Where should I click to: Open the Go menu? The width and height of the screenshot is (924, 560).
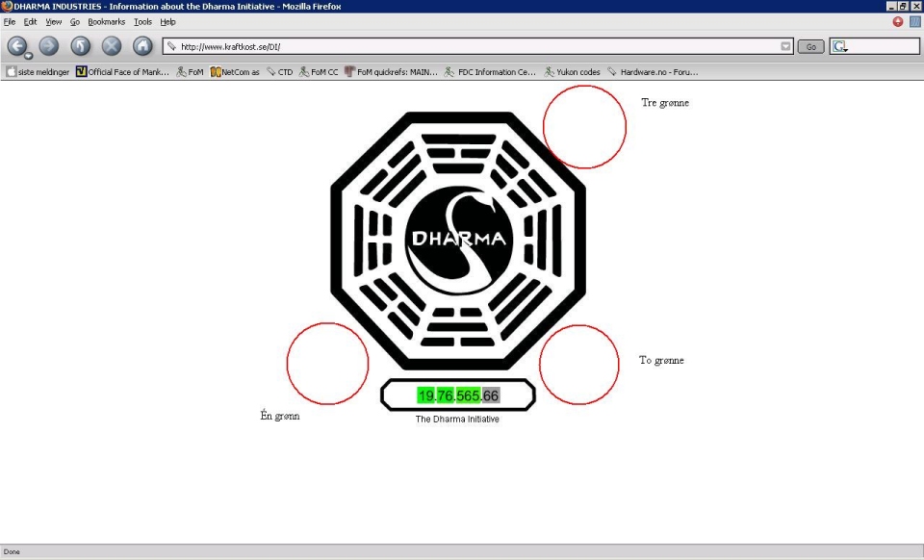pyautogui.click(x=75, y=22)
